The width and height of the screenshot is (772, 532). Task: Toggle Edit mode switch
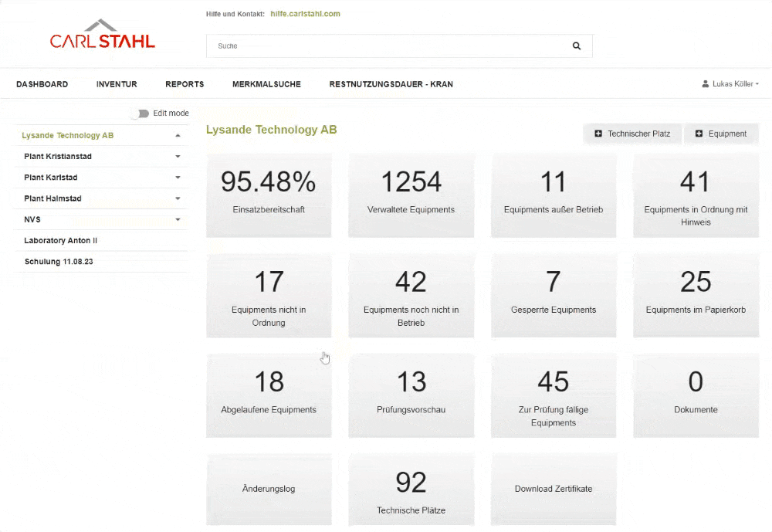140,114
